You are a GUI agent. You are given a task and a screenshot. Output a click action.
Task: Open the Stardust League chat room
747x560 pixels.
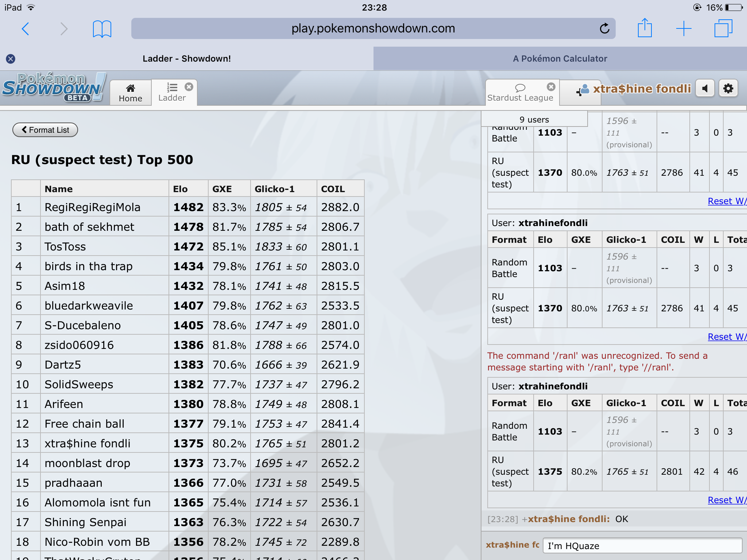(x=520, y=93)
